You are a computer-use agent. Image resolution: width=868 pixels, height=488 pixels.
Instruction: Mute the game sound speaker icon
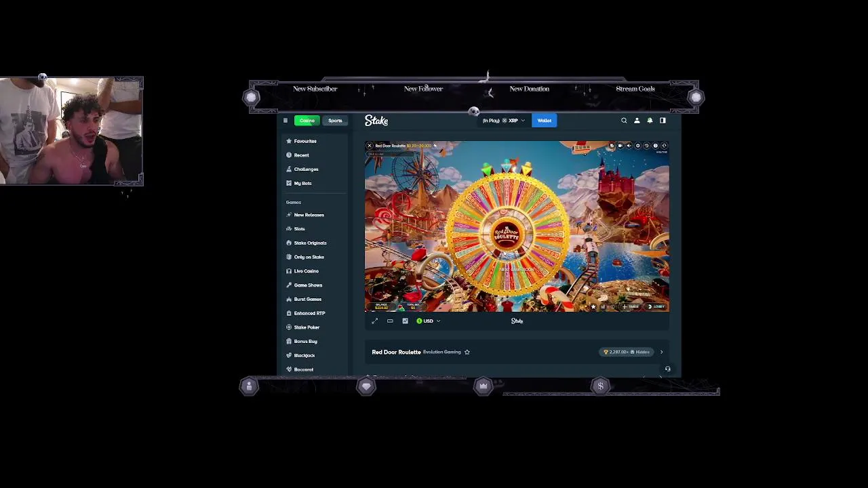coord(629,146)
